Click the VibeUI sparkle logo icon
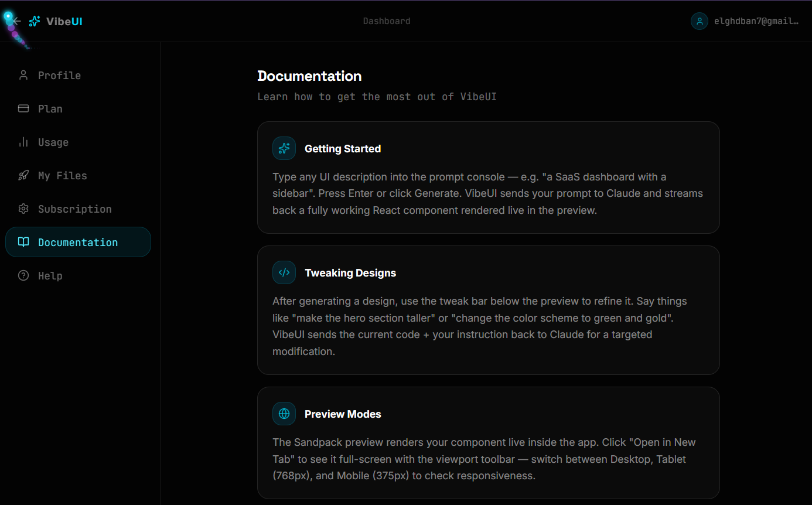The image size is (812, 505). (35, 21)
